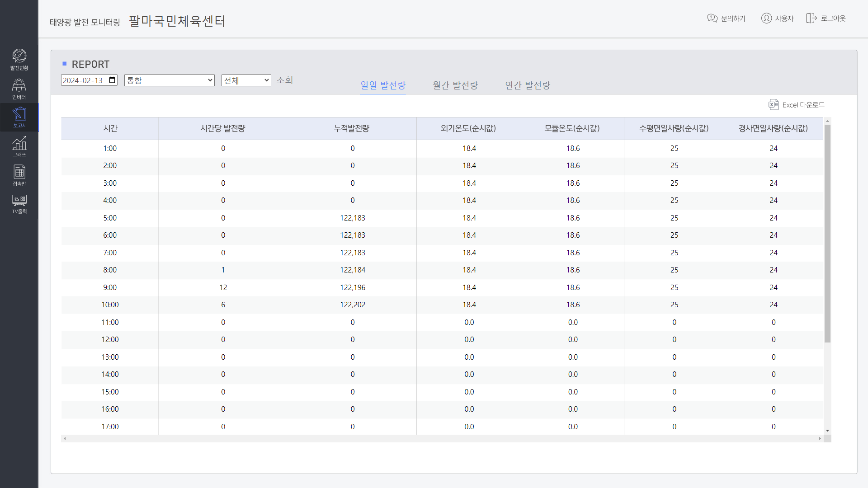Click the horizontal scroll left arrow

tap(65, 439)
